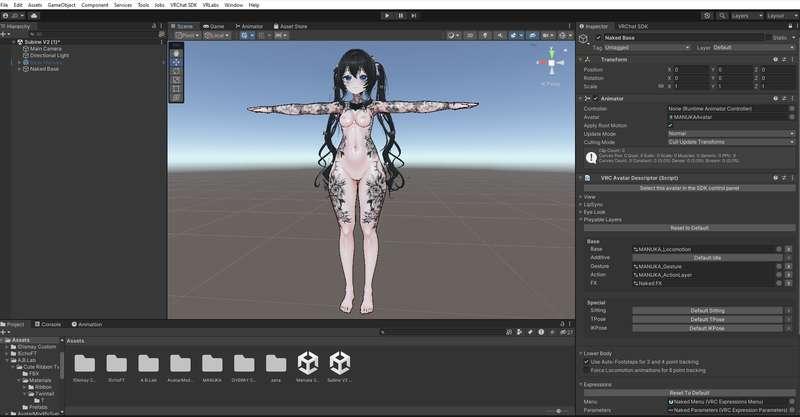The width and height of the screenshot is (800, 417).
Task: Click the GameObject cube icon in Inspector
Action: [x=584, y=39]
